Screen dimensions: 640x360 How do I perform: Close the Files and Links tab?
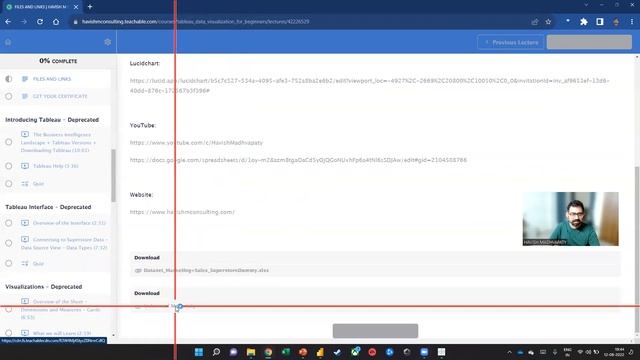point(76,7)
